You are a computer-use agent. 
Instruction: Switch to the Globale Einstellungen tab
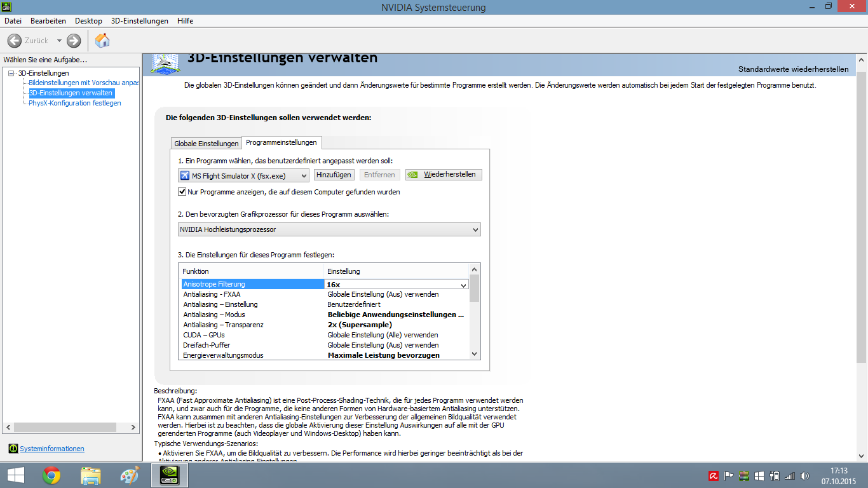[x=207, y=144]
